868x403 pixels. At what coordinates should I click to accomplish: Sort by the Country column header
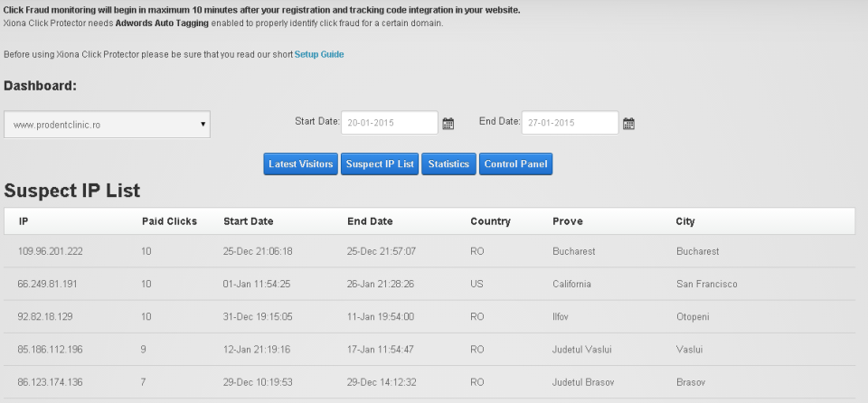490,221
